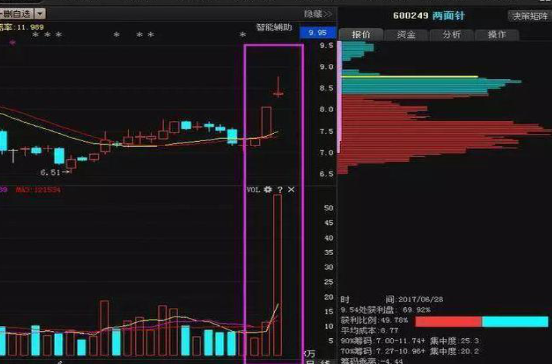Click the 50 volume axis label

click(328, 208)
